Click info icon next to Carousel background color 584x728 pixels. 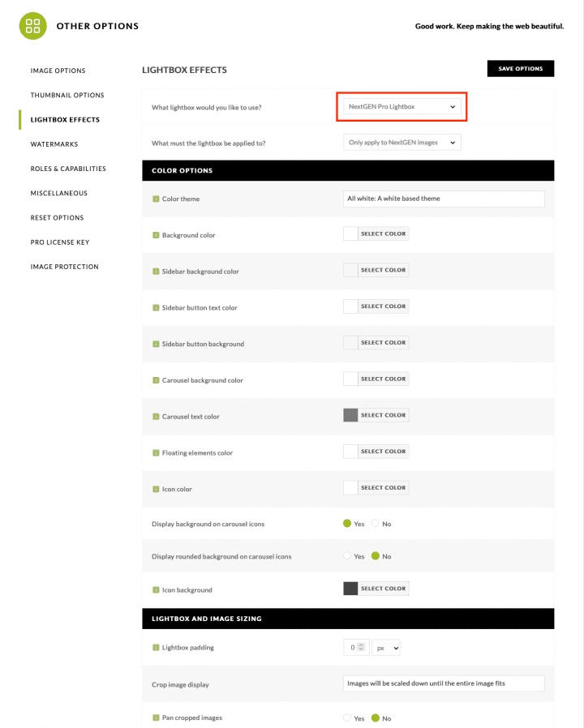pyautogui.click(x=156, y=380)
